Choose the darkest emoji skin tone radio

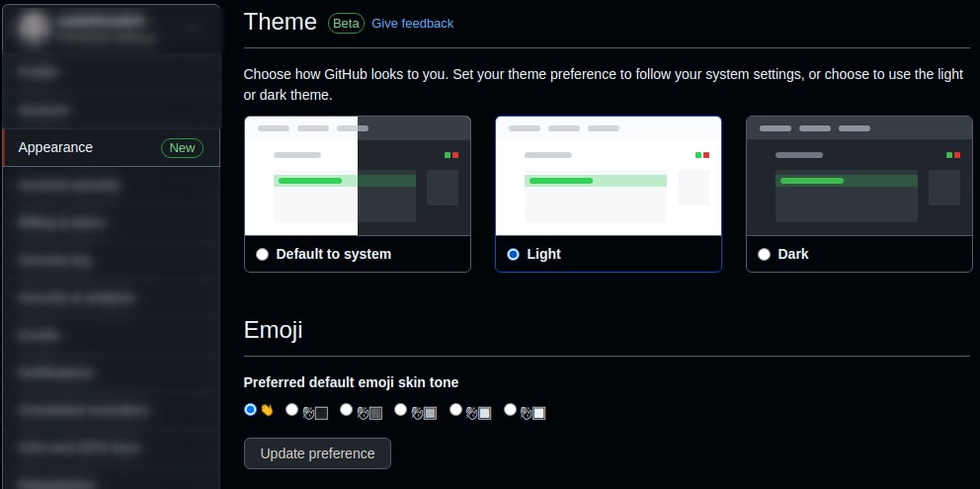pos(291,410)
